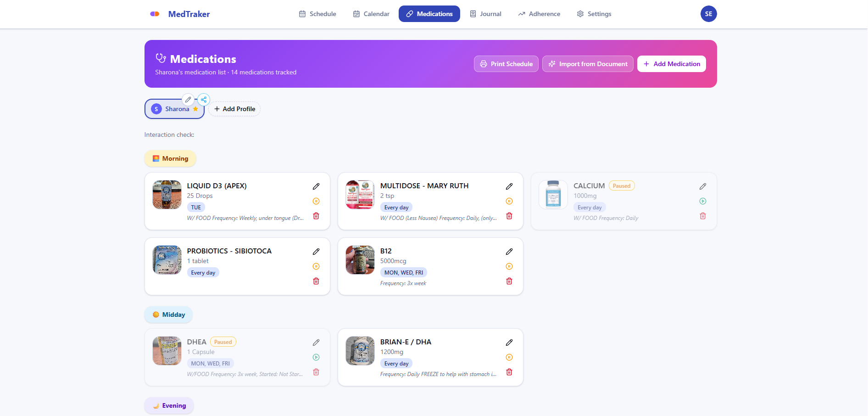Click the Every day tag on BRIAN-E / DHA
Screen dimensions: 868x416
point(396,364)
